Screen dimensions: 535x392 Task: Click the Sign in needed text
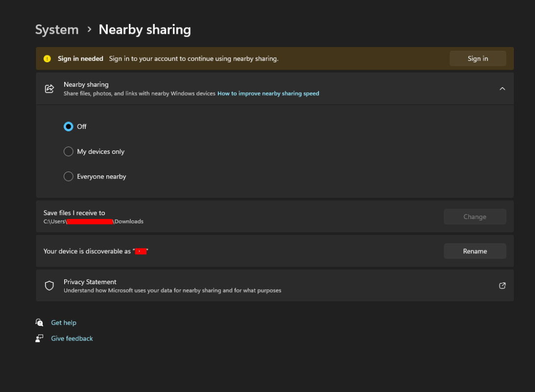click(x=80, y=59)
